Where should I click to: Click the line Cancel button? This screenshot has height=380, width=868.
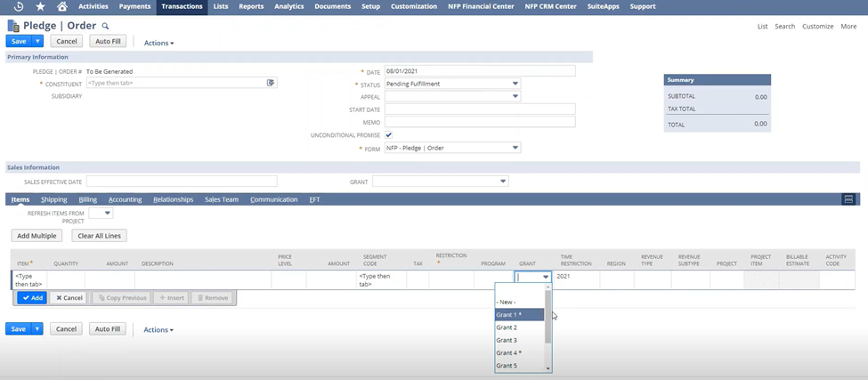[69, 297]
